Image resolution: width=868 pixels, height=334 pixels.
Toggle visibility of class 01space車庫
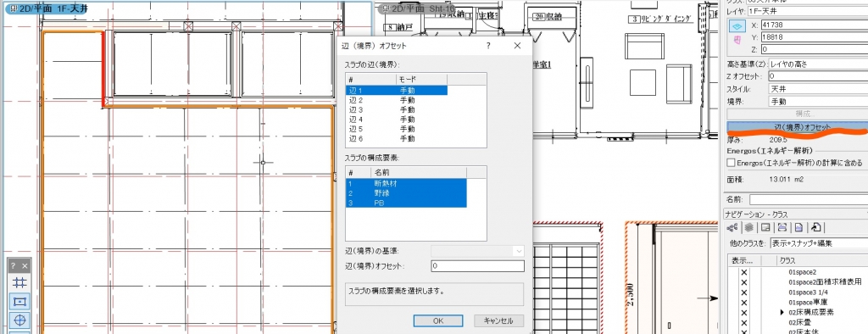click(744, 303)
